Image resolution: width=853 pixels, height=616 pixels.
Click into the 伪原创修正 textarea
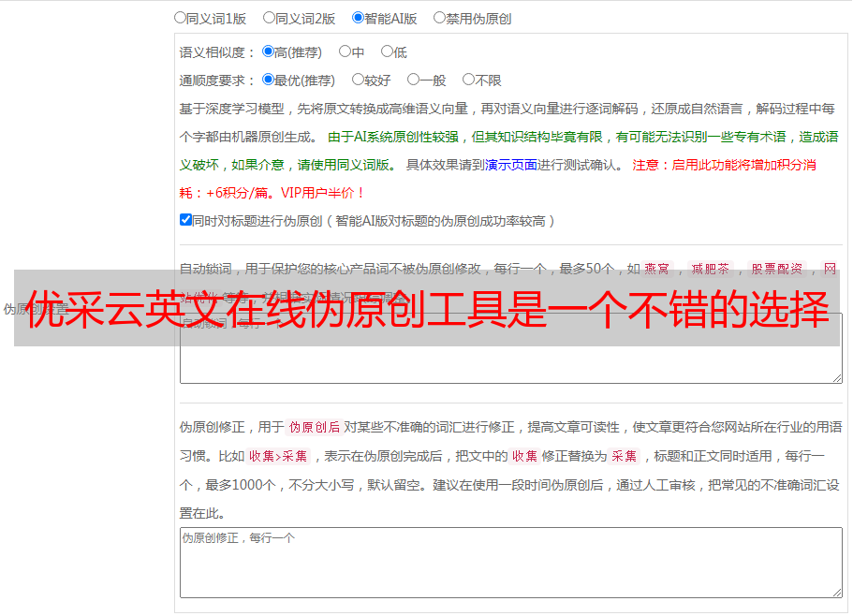511,563
